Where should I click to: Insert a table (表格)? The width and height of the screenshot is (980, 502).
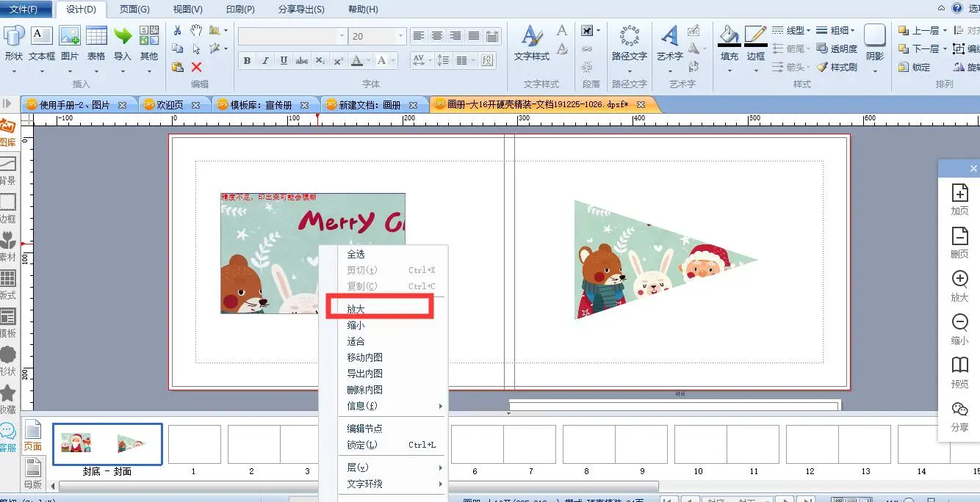pos(96,43)
